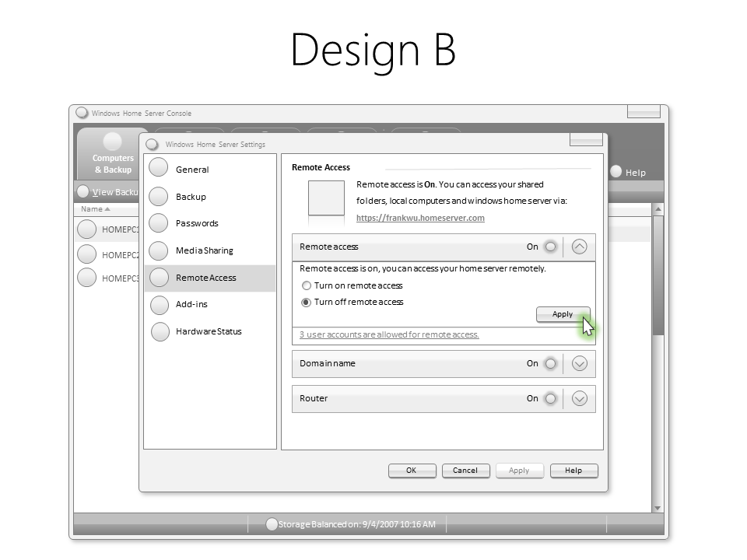Click Help button in settings dialog
Screen dimensions: 747x560
tap(573, 471)
